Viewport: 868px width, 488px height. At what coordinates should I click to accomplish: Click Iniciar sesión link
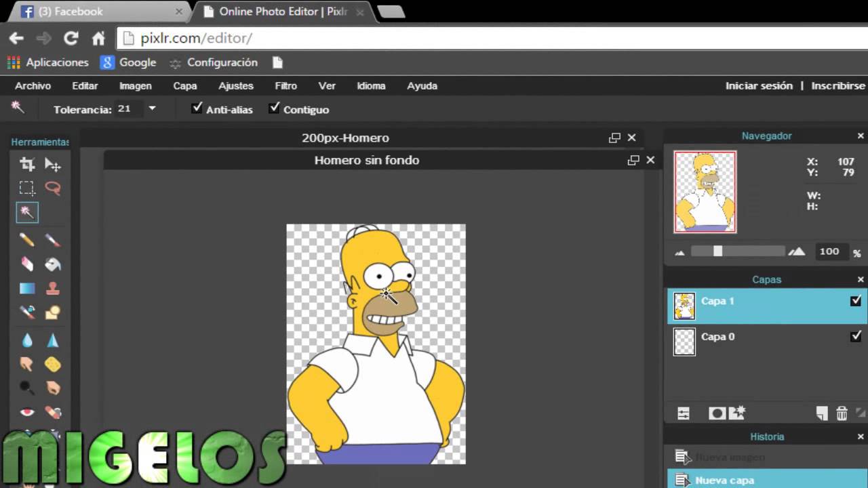pos(759,85)
